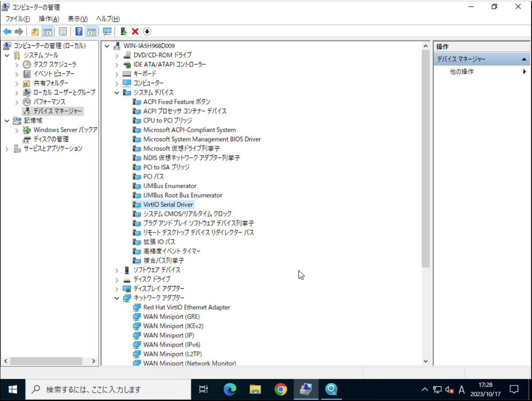Image resolution: width=532 pixels, height=401 pixels.
Task: Click the device list scroll-down arrow
Action: click(426, 362)
